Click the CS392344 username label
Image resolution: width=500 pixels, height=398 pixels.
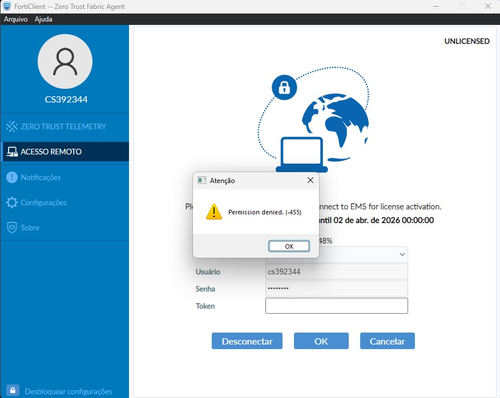[x=66, y=99]
